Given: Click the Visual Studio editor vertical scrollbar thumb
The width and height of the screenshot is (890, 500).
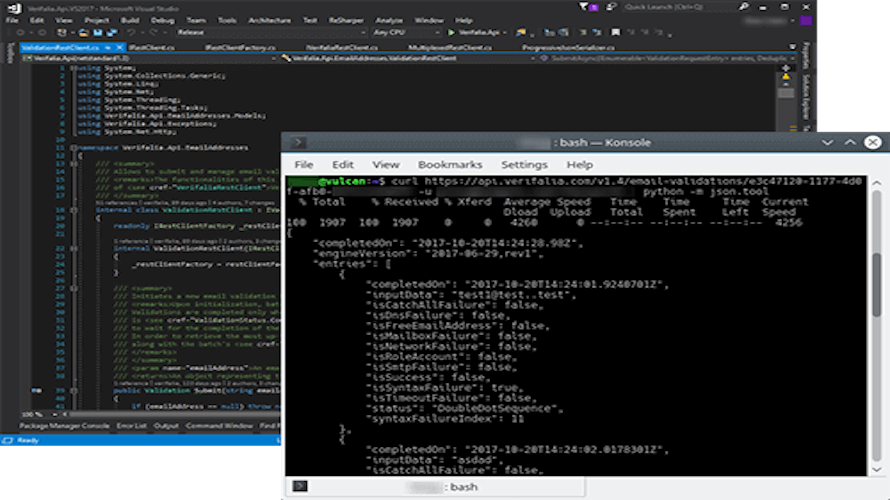Looking at the screenshot, I should click(x=786, y=93).
